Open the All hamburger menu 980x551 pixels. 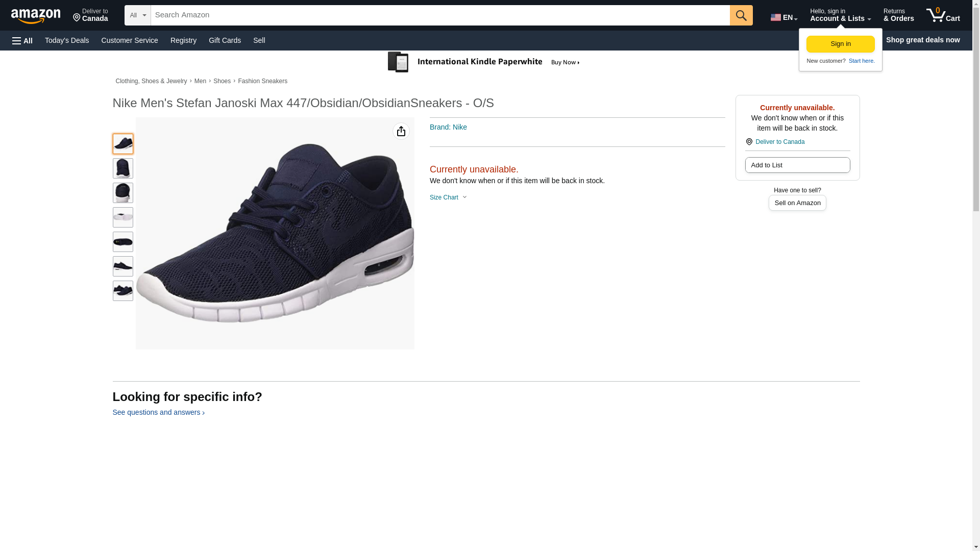[x=22, y=40]
